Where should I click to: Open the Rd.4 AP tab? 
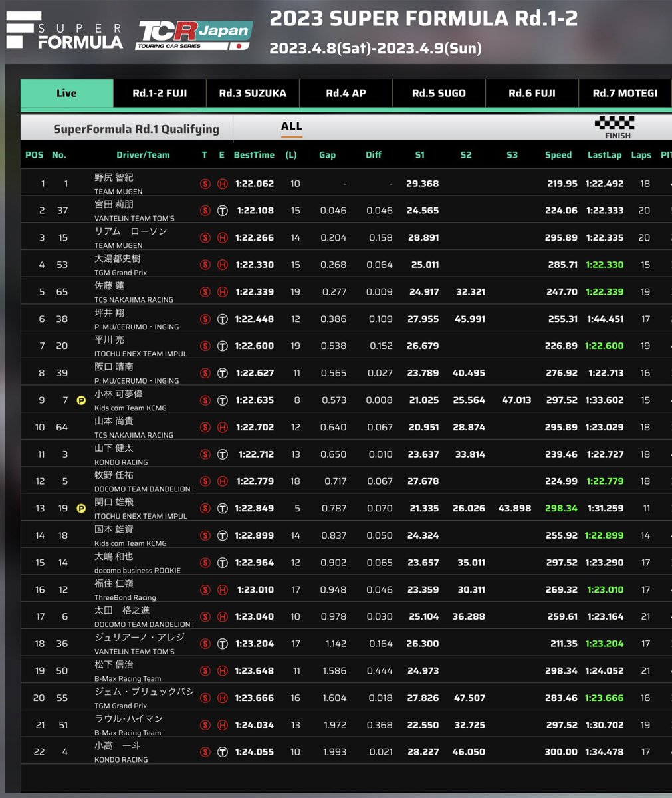(x=346, y=93)
